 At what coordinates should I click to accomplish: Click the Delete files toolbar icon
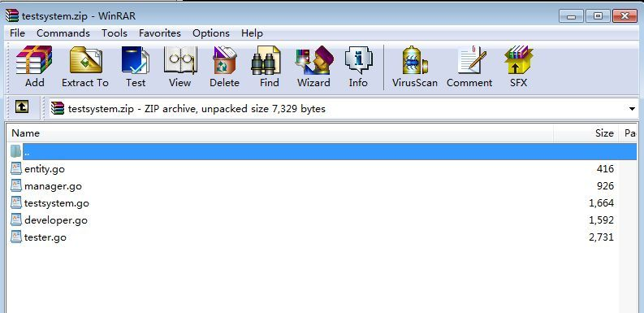(x=224, y=60)
